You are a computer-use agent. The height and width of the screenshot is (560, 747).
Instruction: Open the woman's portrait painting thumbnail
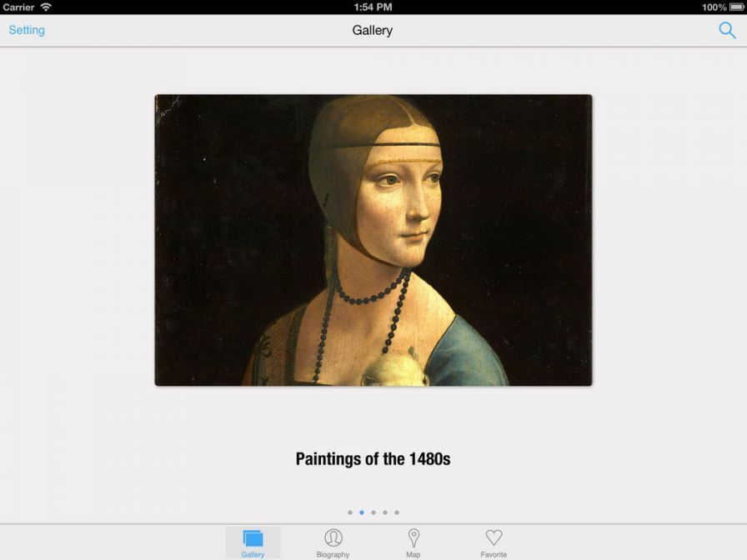[x=373, y=240]
